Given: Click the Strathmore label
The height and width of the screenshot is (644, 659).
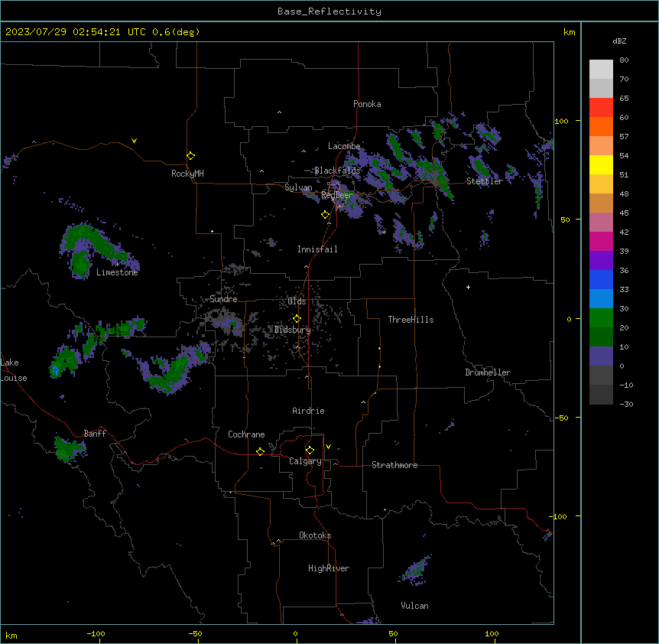Looking at the screenshot, I should point(394,465).
